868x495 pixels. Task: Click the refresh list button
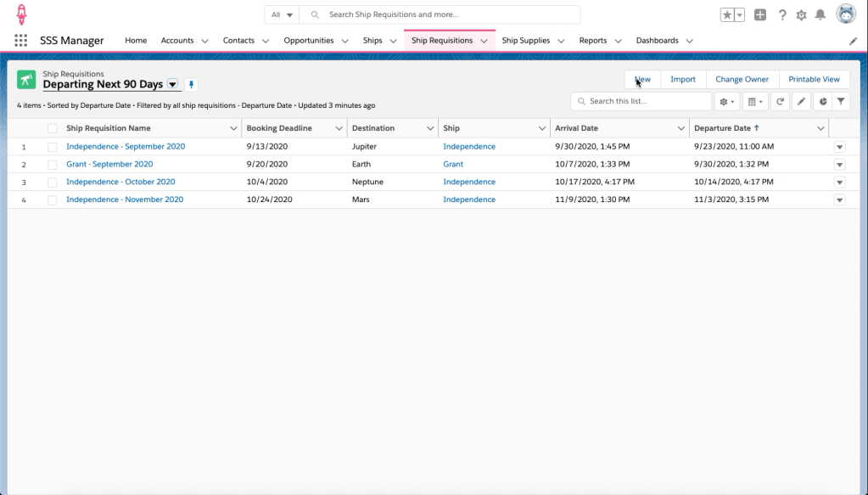click(x=780, y=101)
